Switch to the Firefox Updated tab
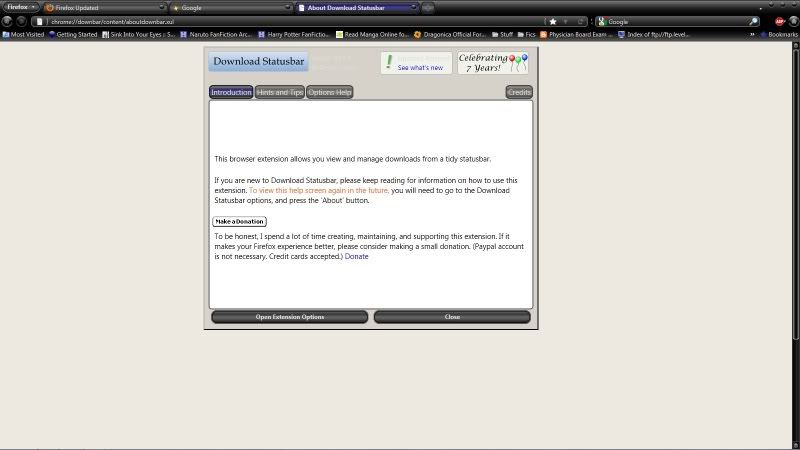This screenshot has height=450, width=800. coord(105,8)
